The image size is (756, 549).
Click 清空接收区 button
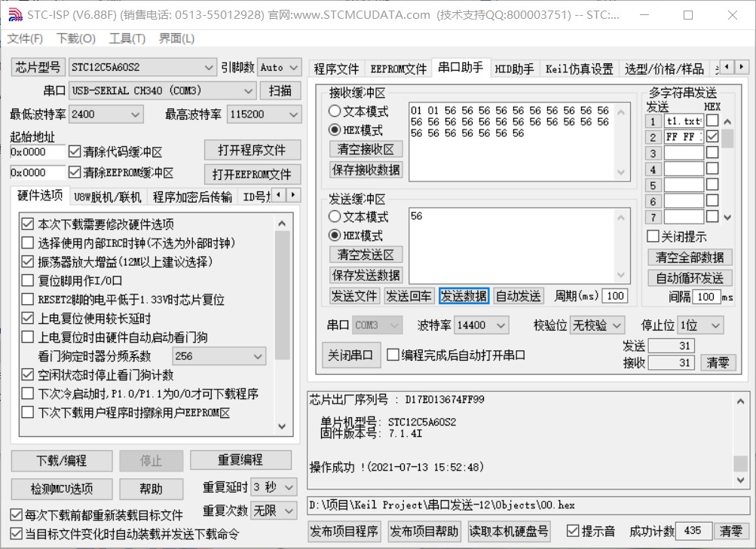(366, 149)
